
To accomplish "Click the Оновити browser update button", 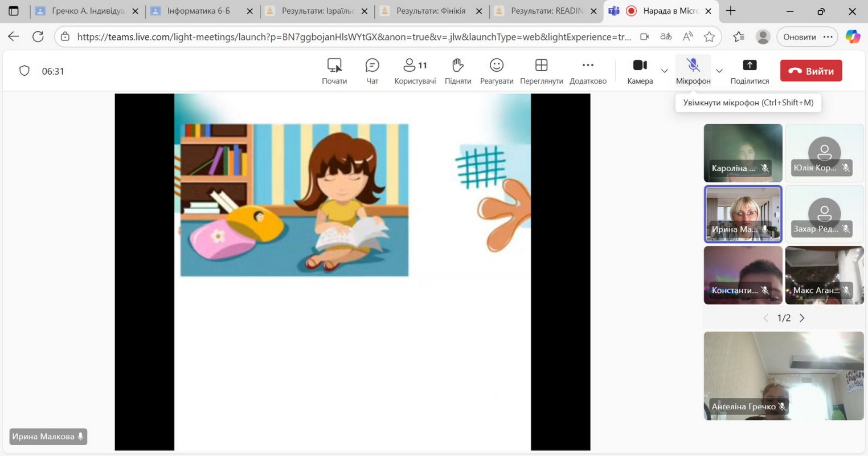I will click(x=799, y=37).
